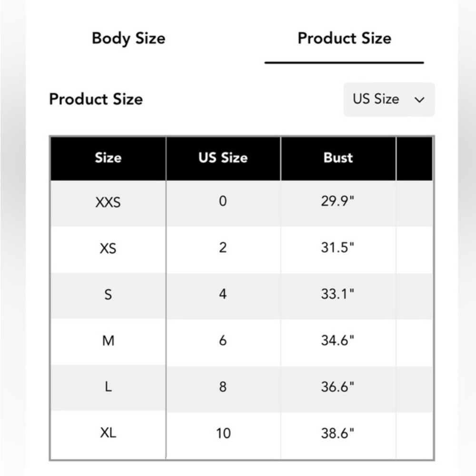Viewport: 476px width, 476px height.
Task: Click the Bust column header
Action: pyautogui.click(x=338, y=158)
